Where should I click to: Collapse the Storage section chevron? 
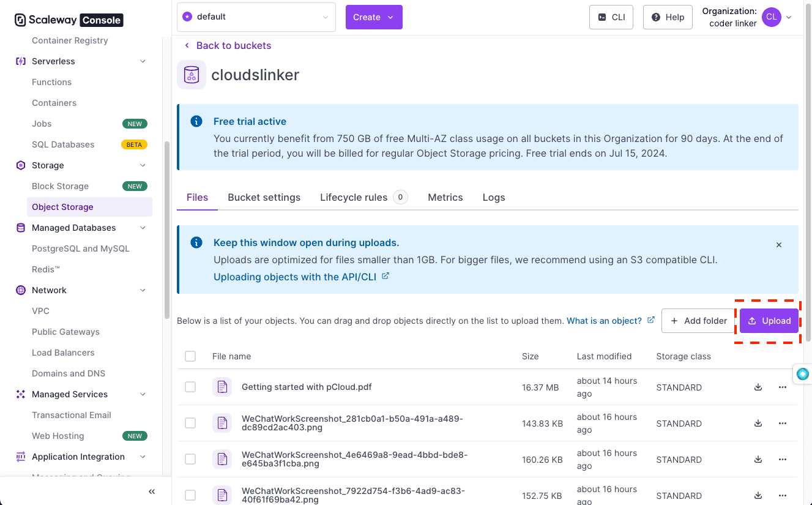point(143,165)
